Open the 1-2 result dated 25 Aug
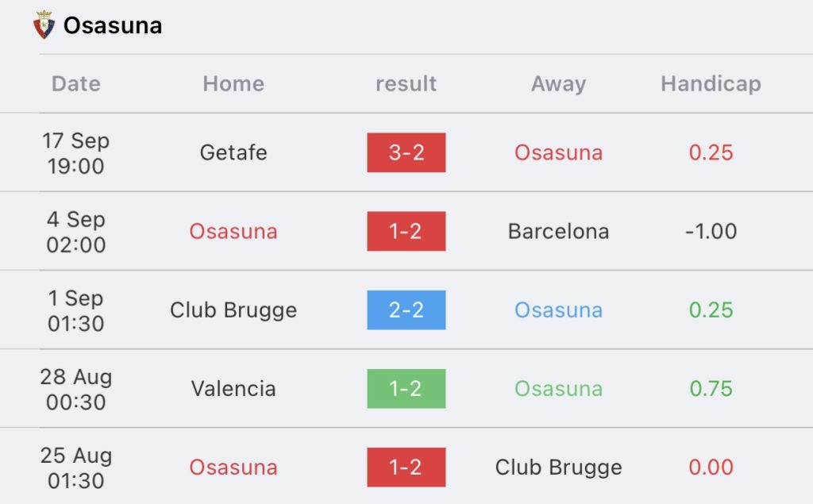The image size is (813, 504). (406, 467)
